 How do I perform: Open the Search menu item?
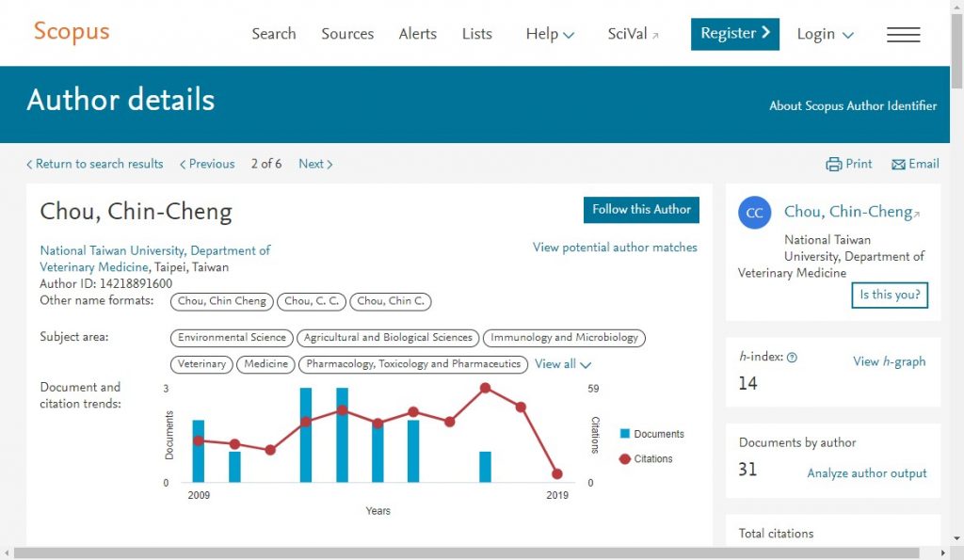coord(274,34)
